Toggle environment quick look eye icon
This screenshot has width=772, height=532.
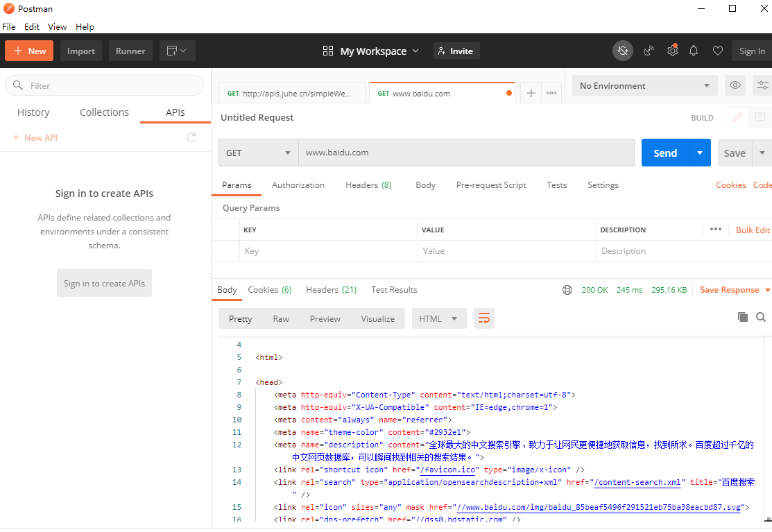(x=735, y=85)
